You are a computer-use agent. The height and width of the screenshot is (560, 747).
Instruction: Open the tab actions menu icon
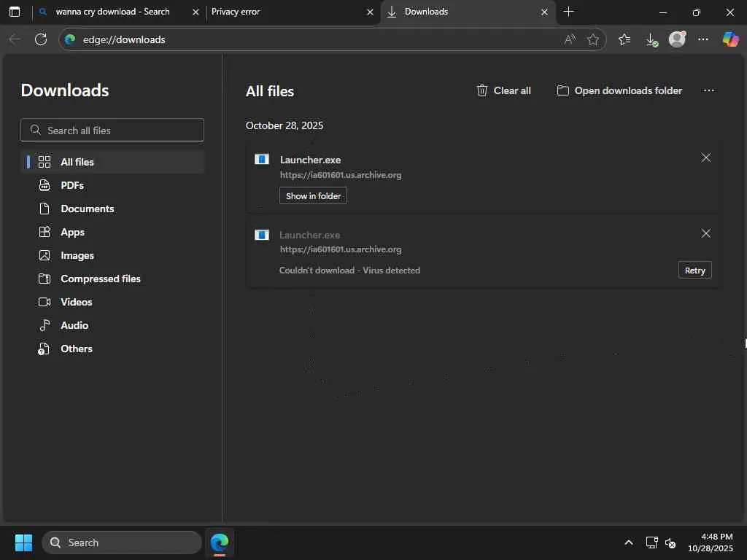coord(15,12)
